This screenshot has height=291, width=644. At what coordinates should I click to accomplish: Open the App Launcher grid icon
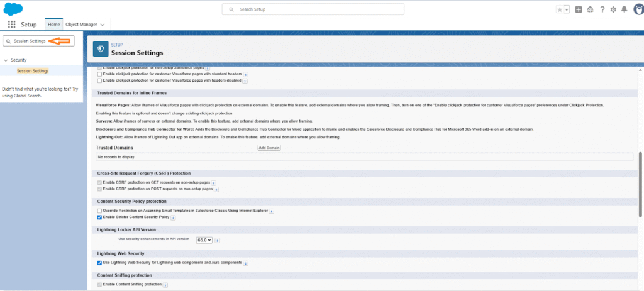[x=11, y=25]
